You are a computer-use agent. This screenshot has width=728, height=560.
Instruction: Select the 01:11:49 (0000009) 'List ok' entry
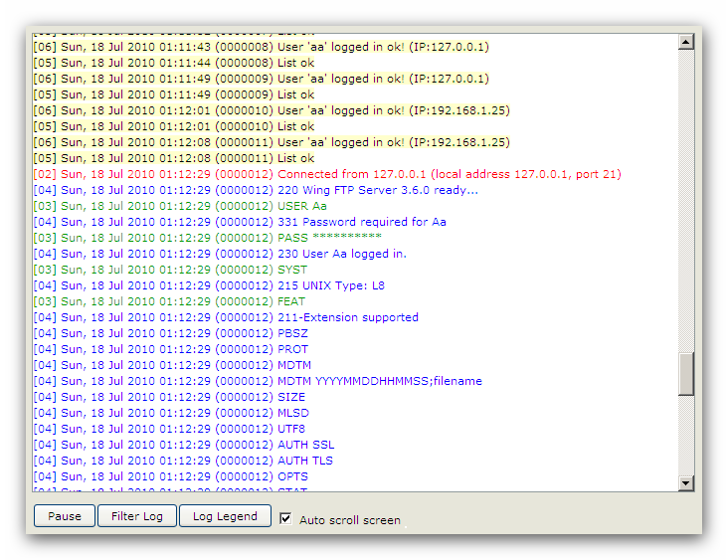click(x=174, y=94)
